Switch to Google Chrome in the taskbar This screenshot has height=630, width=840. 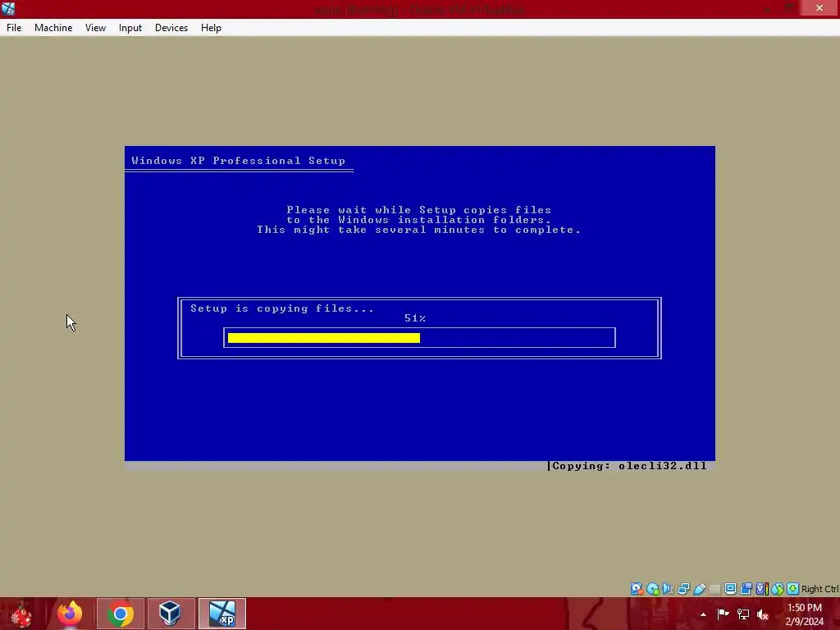click(121, 614)
